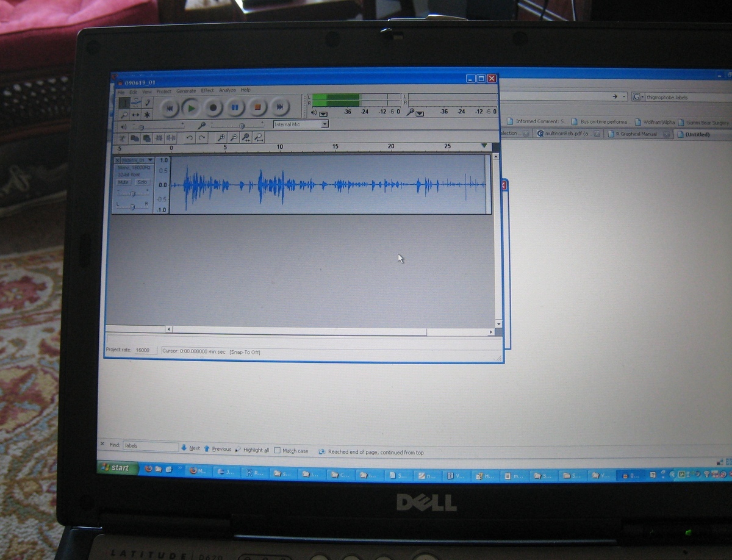Click the Skip to End button
732x560 pixels.
pos(279,108)
